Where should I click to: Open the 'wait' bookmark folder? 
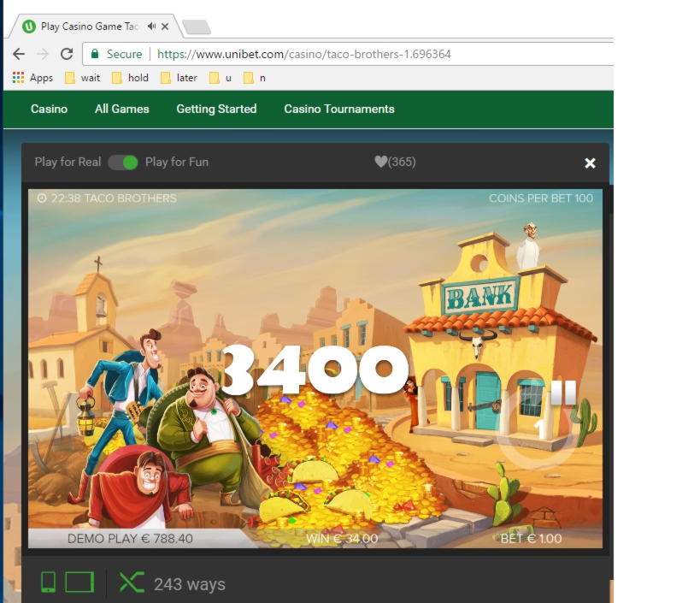83,78
